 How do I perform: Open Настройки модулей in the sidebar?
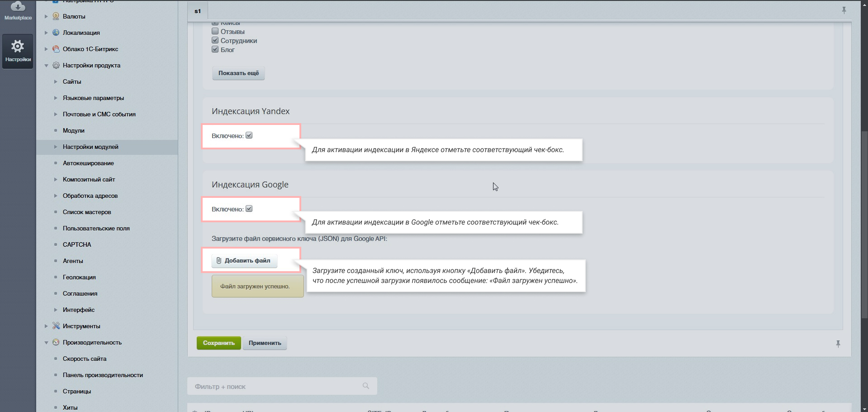pyautogui.click(x=90, y=147)
